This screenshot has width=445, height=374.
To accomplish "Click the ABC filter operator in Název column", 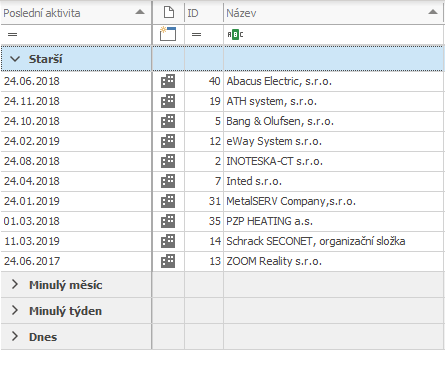I will [235, 34].
